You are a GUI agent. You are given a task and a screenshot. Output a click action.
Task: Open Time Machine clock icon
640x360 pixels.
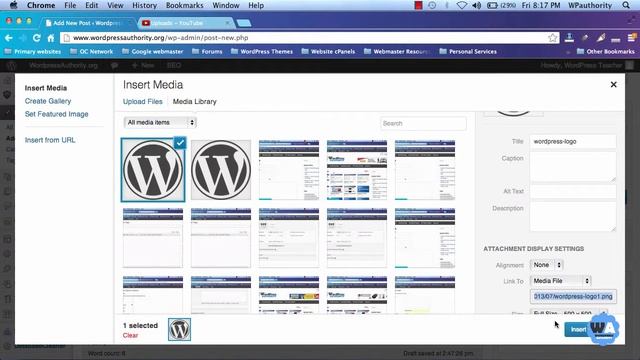432,5
